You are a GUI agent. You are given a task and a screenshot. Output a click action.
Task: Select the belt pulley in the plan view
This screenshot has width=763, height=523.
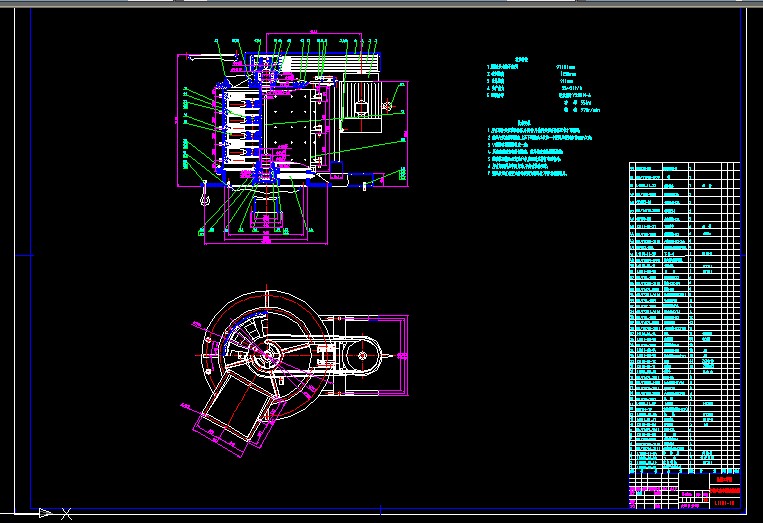362,356
